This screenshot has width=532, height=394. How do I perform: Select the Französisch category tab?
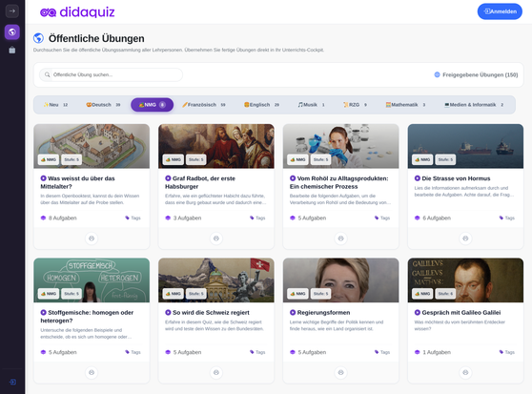pos(204,105)
